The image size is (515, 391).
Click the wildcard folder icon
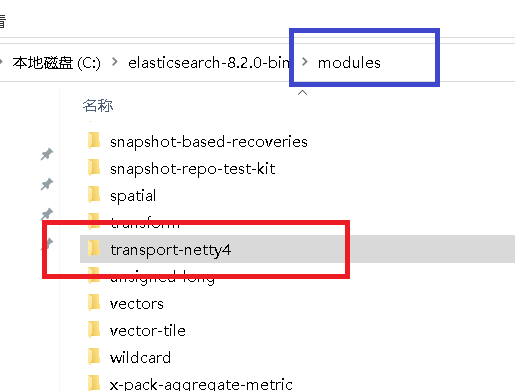[94, 357]
